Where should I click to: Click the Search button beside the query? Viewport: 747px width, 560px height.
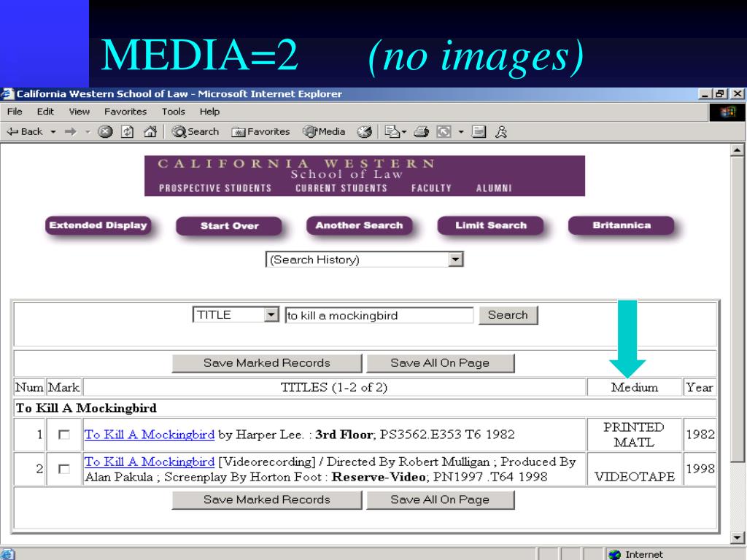508,315
